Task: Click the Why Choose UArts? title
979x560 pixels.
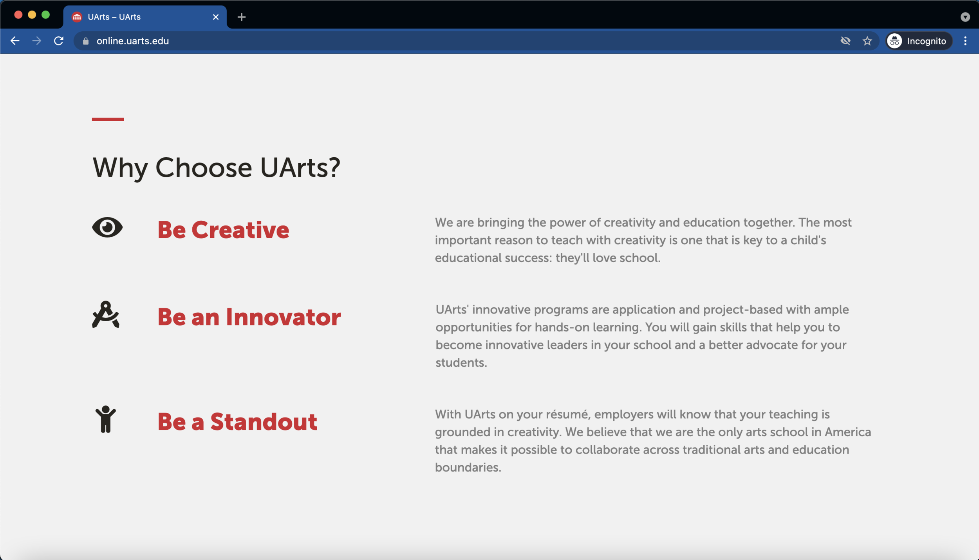Action: pos(216,168)
